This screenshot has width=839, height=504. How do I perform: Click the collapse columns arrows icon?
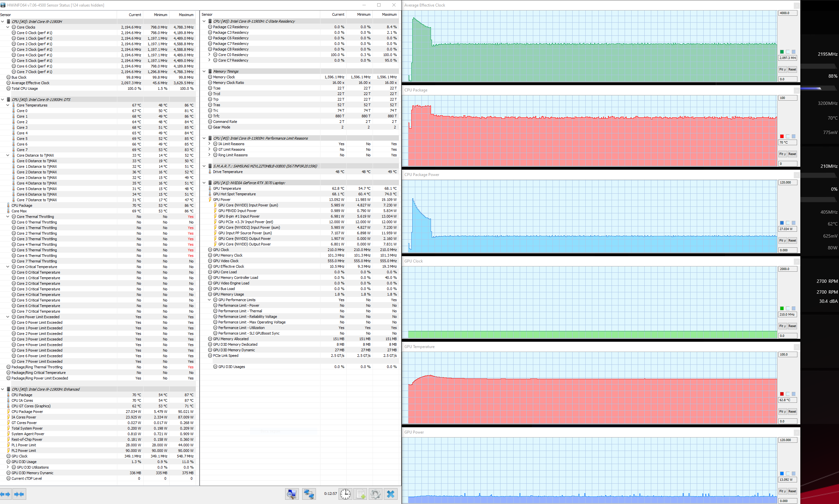coord(19,494)
